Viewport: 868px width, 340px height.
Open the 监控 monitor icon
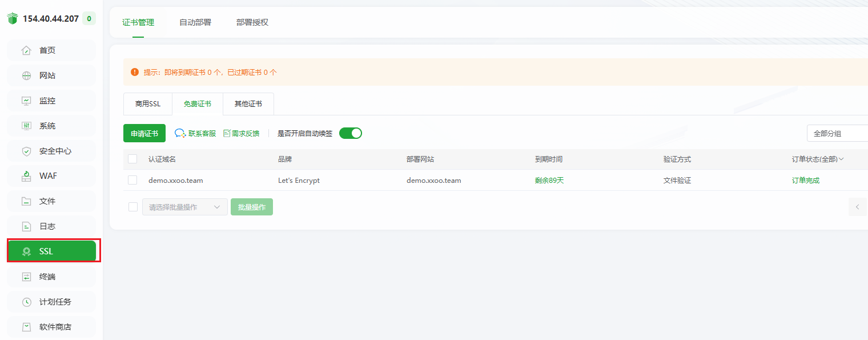click(x=26, y=101)
